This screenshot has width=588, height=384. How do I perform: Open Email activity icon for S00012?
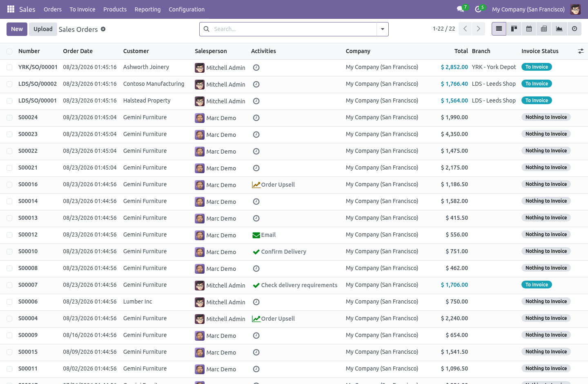(x=256, y=235)
